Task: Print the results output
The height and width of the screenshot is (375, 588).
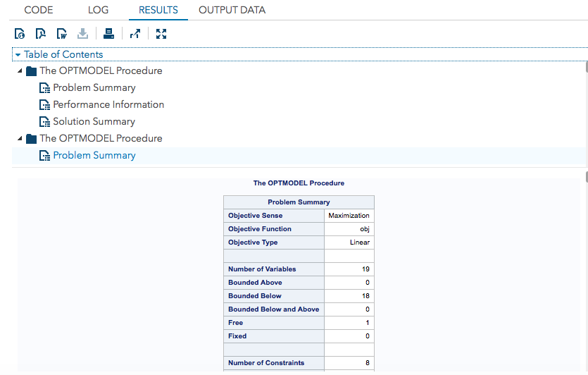Action: 108,33
